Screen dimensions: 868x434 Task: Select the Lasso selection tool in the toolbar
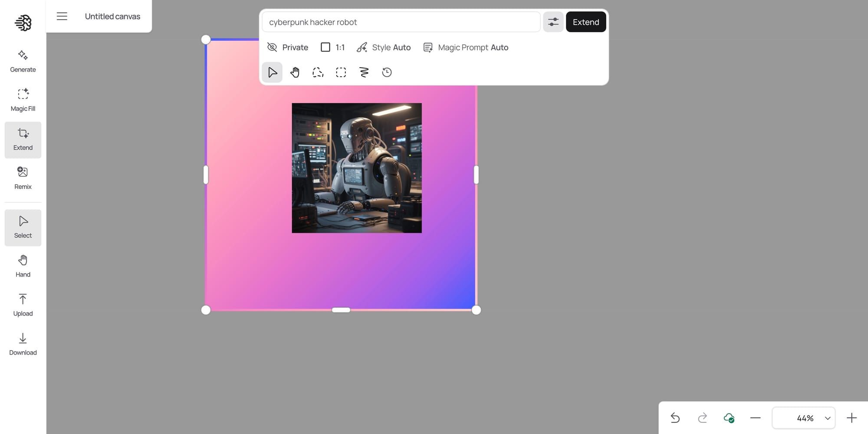click(x=318, y=72)
